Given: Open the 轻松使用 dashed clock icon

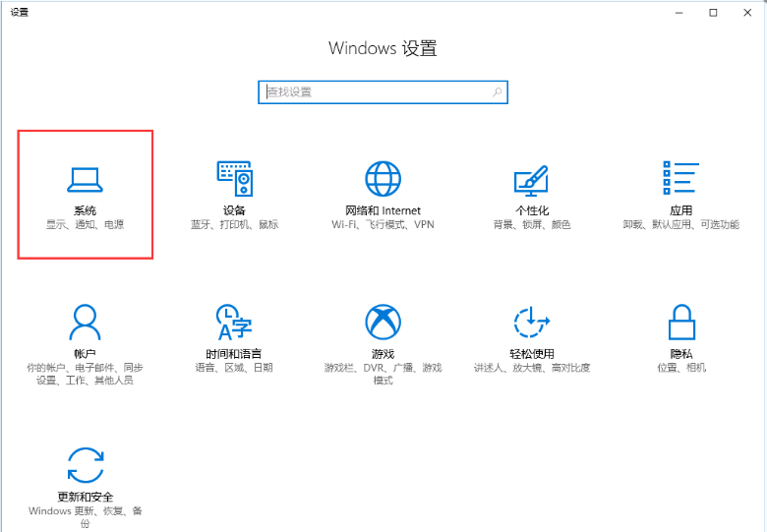Looking at the screenshot, I should click(x=531, y=322).
